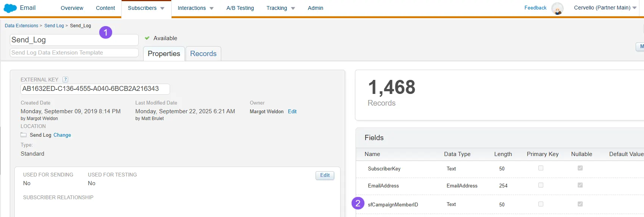Click the EmailAddress data type cell
Viewport: 644px width, 217px height.
pyautogui.click(x=462, y=186)
